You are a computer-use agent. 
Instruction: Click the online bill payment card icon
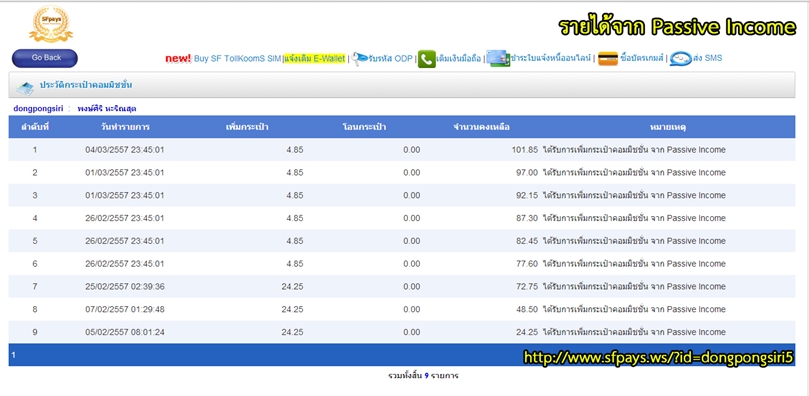coord(498,58)
